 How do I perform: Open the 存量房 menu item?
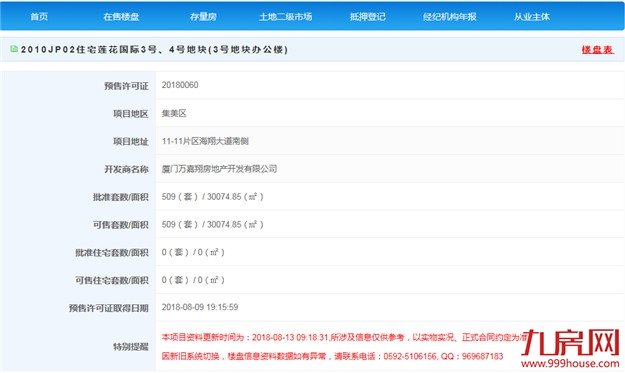[203, 17]
